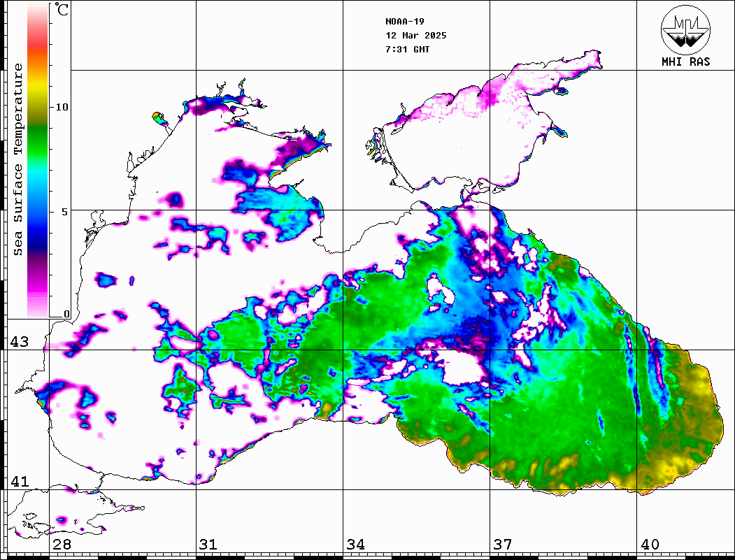This screenshot has width=735, height=560.
Task: Click the MHI RAS circular logo
Action: coord(685,29)
